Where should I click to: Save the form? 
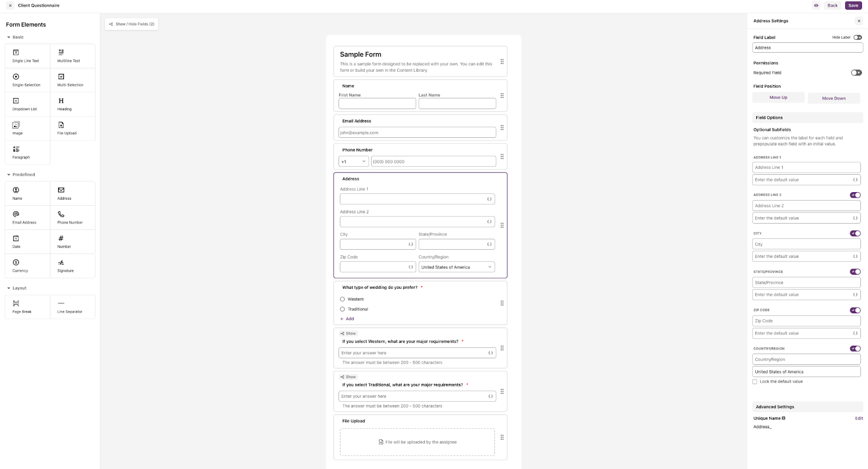(853, 5)
